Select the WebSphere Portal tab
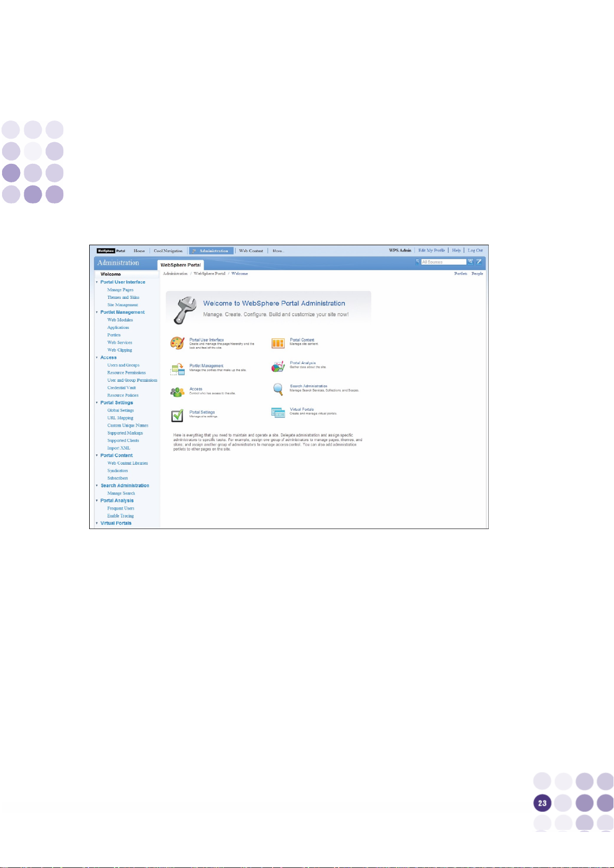Screen dimensions: 614x868 click(181, 265)
